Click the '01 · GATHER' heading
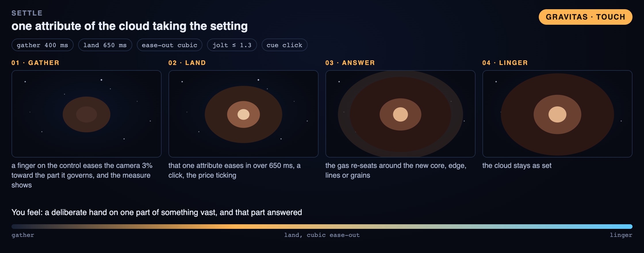644x253 pixels. [x=35, y=63]
